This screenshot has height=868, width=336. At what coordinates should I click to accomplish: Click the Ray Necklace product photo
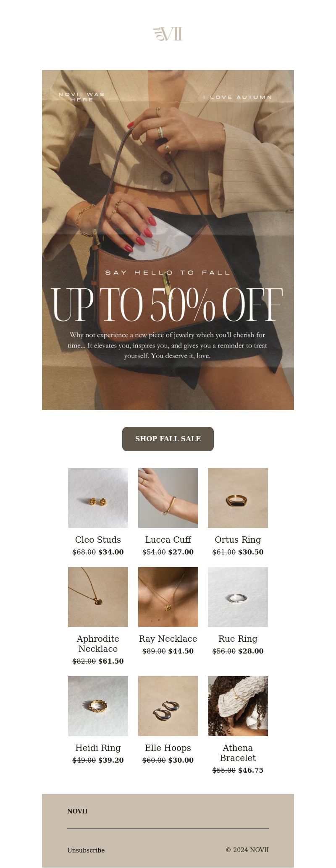tap(168, 597)
